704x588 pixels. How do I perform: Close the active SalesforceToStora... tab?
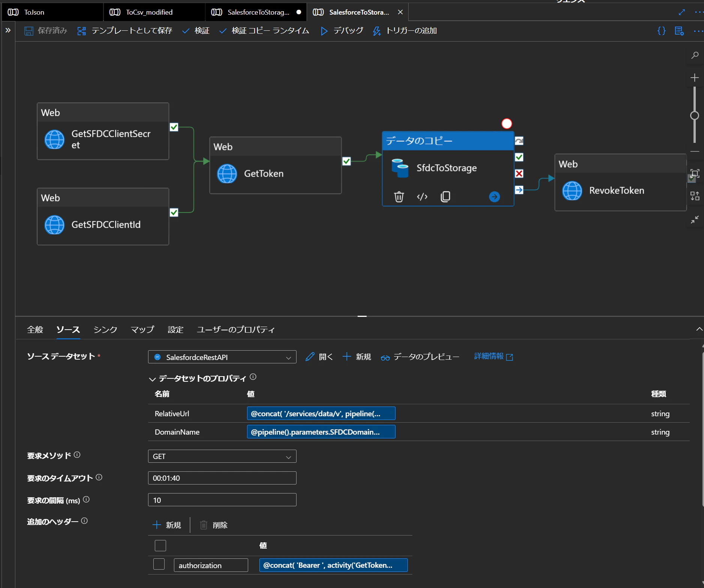(400, 12)
